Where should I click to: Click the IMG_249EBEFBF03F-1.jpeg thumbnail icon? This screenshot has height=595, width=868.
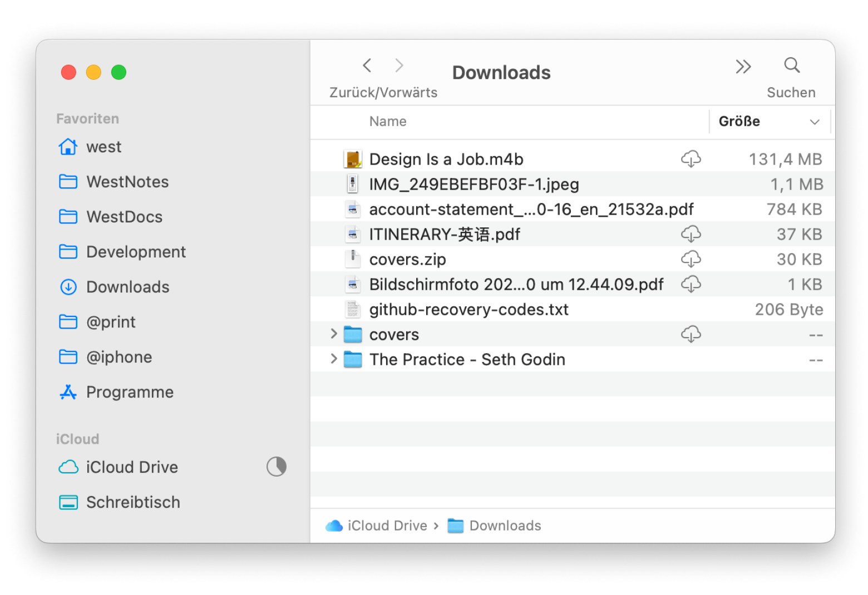coord(353,184)
